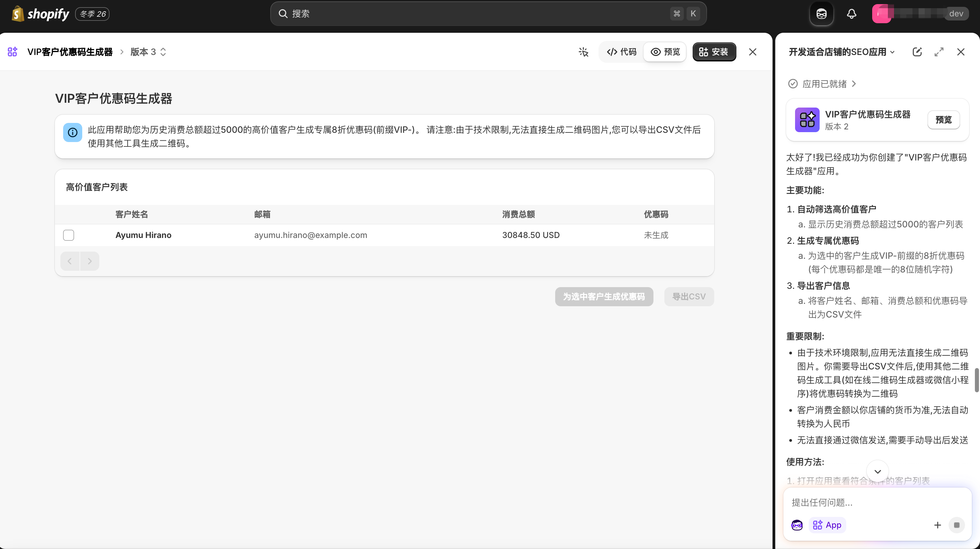This screenshot has height=549, width=980.
Task: Go to next page of customer list
Action: point(90,261)
